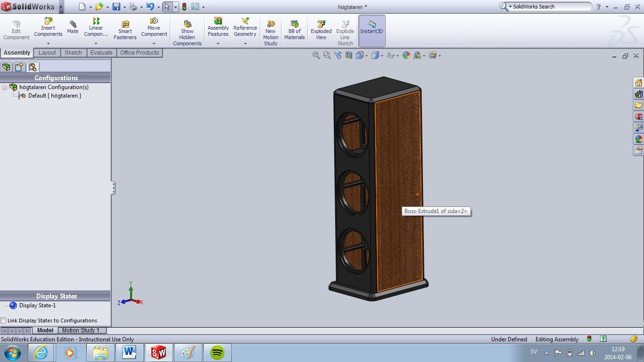Screen dimensions: 644x362
Task: Create an Exploded View
Action: [321, 30]
